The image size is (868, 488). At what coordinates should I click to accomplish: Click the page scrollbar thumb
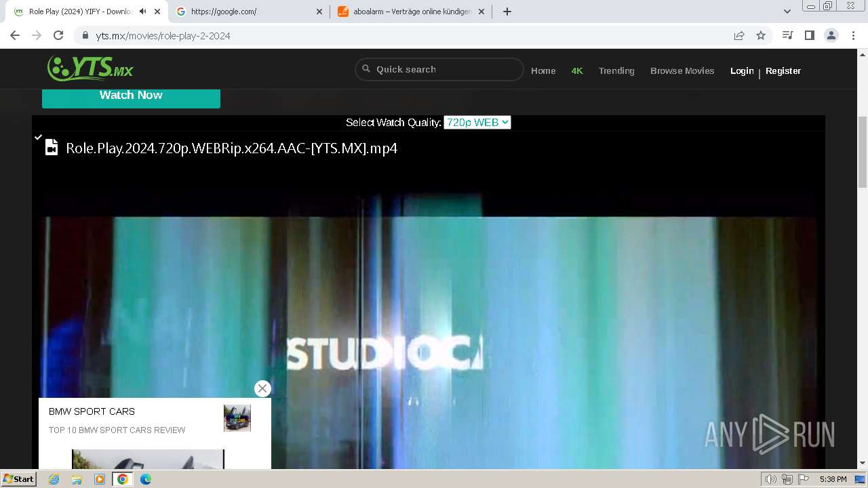(x=863, y=152)
